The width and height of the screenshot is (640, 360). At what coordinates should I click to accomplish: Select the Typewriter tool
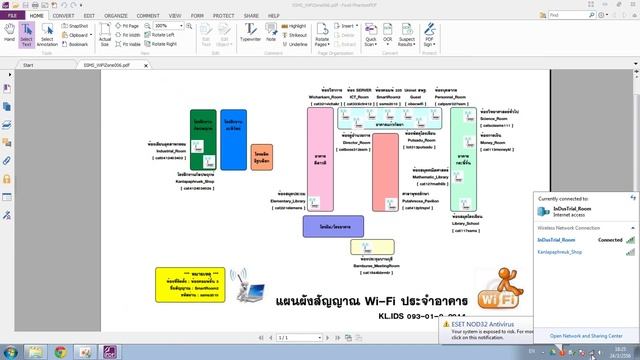click(250, 33)
